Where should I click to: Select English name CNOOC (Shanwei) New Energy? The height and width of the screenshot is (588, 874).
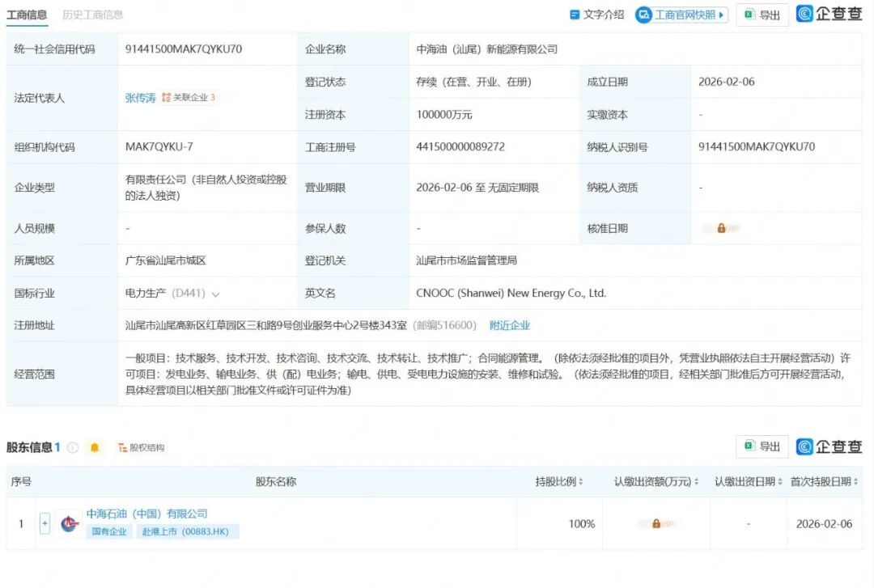click(x=511, y=293)
